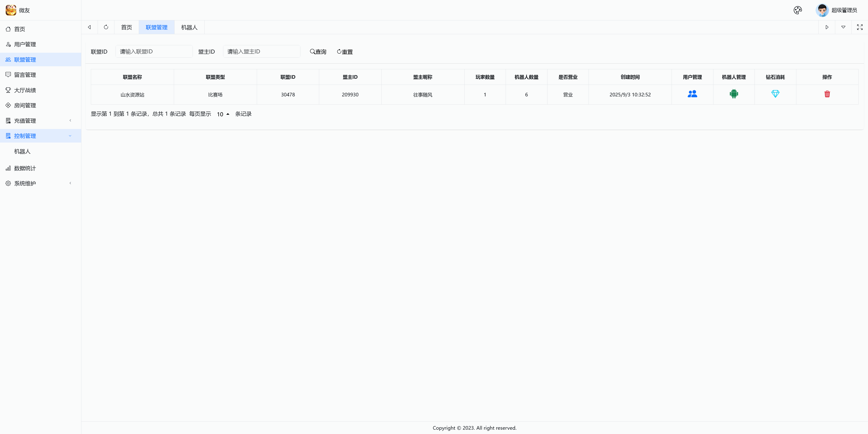This screenshot has height=434, width=868.
Task: Open the theme palette icon in the header
Action: 797,10
